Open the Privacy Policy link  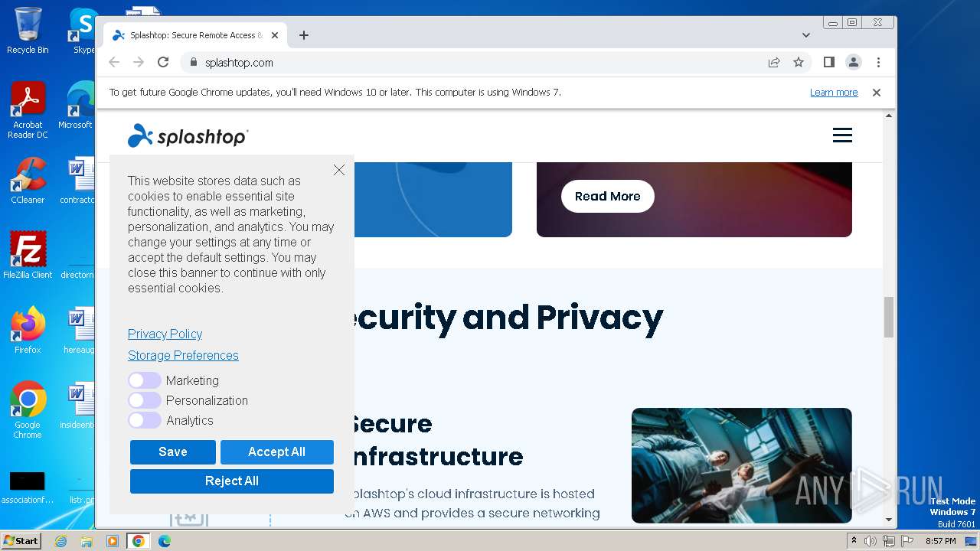pyautogui.click(x=165, y=334)
